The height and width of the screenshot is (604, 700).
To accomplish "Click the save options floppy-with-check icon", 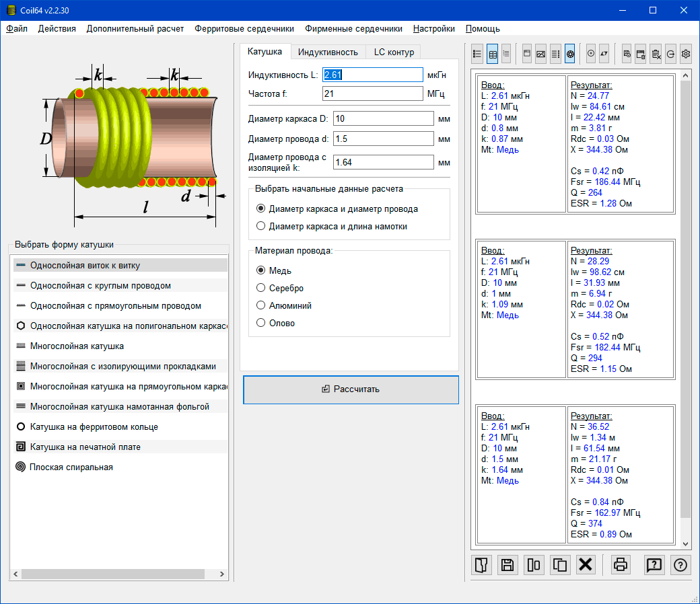I will [x=627, y=54].
